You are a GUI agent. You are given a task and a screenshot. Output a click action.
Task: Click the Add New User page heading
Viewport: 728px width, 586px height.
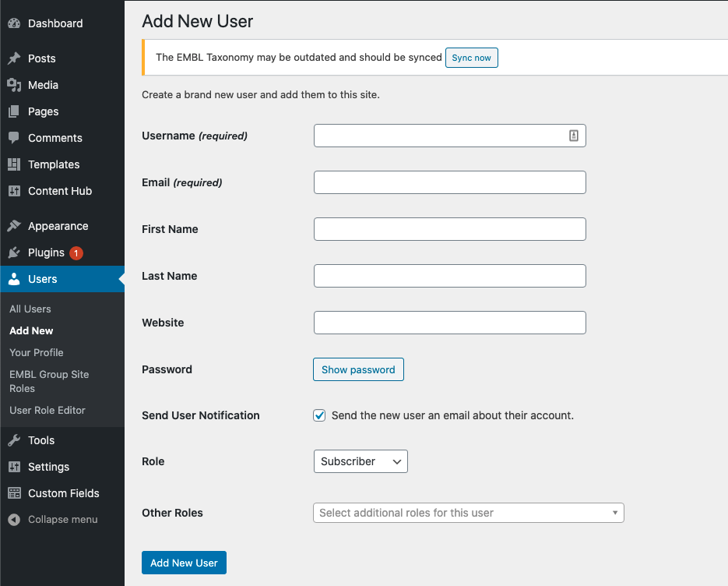197,21
